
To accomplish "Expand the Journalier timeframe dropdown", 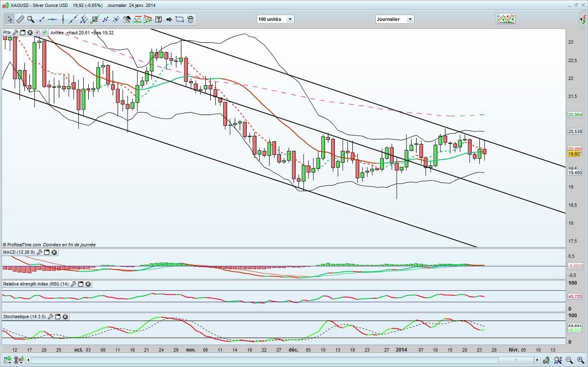I will pos(410,19).
